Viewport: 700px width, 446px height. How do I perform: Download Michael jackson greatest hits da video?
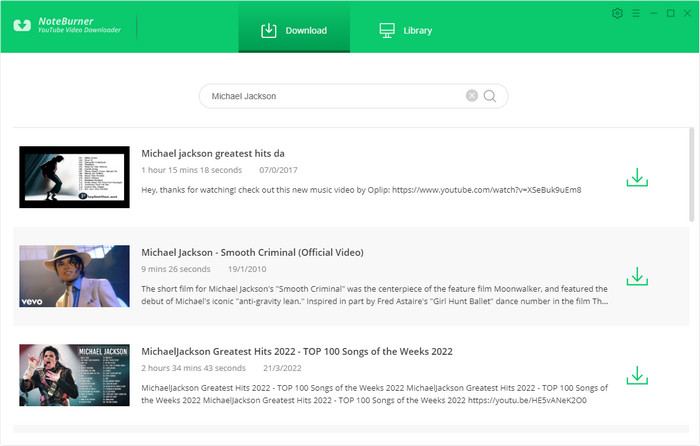point(637,177)
